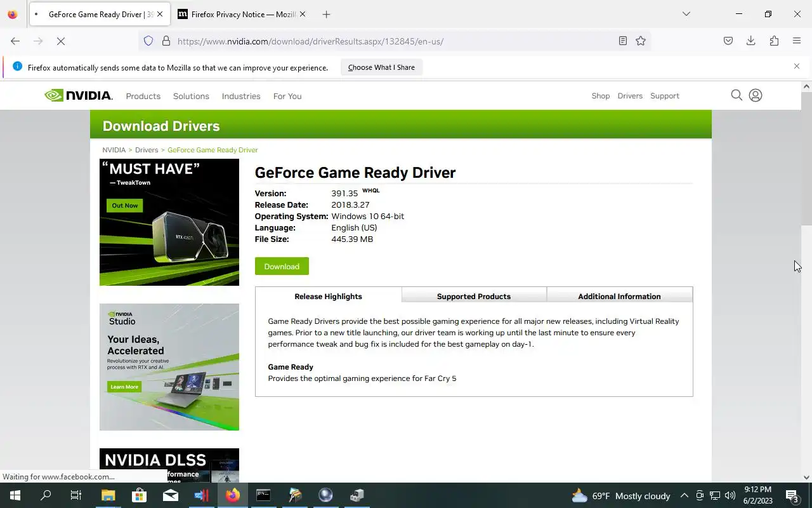The image size is (812, 508).
Task: Close the Firefox Privacy Notice tab
Action: click(x=303, y=14)
